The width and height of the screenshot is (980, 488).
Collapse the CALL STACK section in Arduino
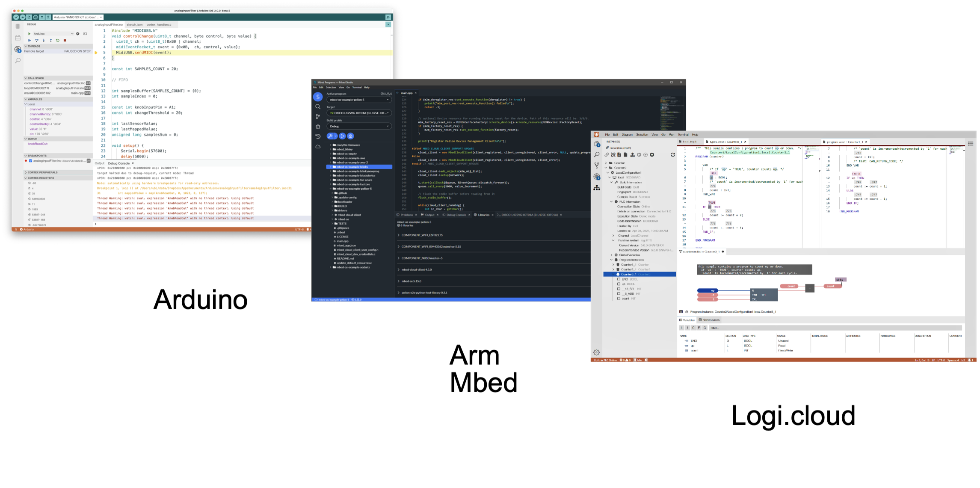pos(58,78)
